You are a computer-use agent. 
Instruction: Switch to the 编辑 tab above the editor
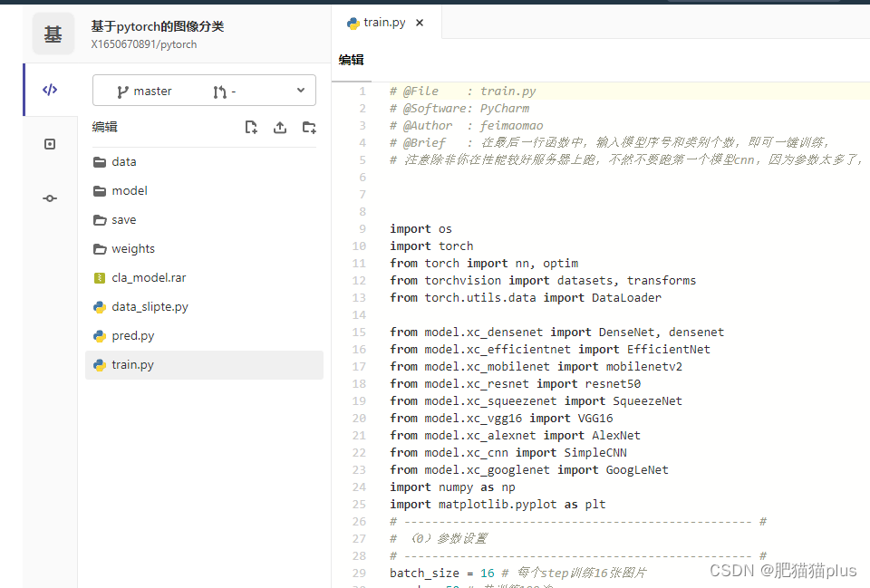(x=352, y=60)
